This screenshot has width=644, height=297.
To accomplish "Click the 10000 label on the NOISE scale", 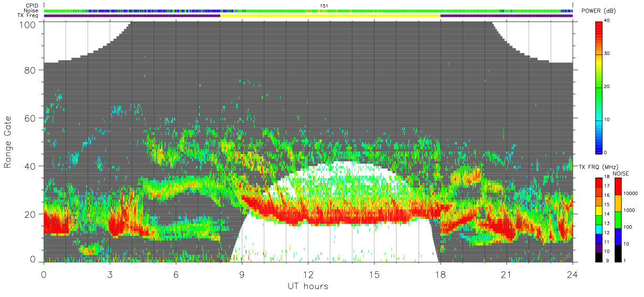I will pos(630,193).
